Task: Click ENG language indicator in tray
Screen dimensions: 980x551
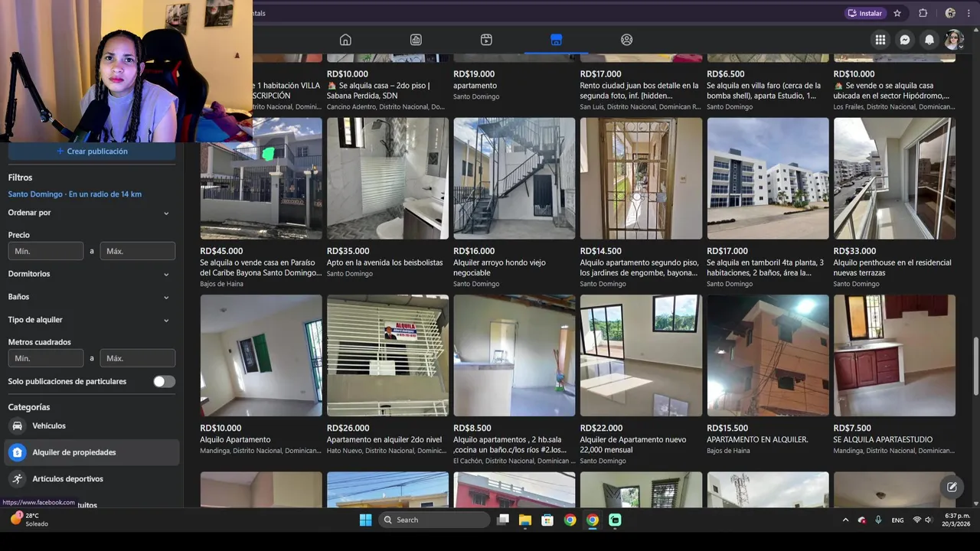Action: pos(897,520)
